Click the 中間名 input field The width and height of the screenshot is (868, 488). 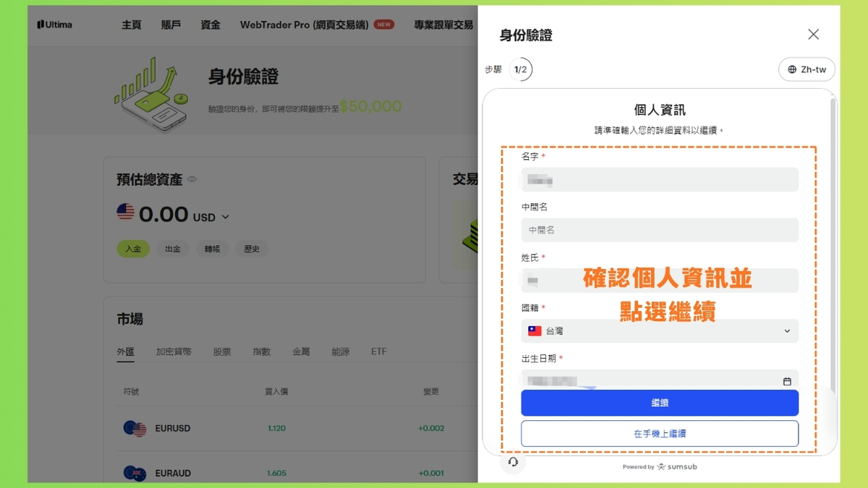pyautogui.click(x=660, y=230)
